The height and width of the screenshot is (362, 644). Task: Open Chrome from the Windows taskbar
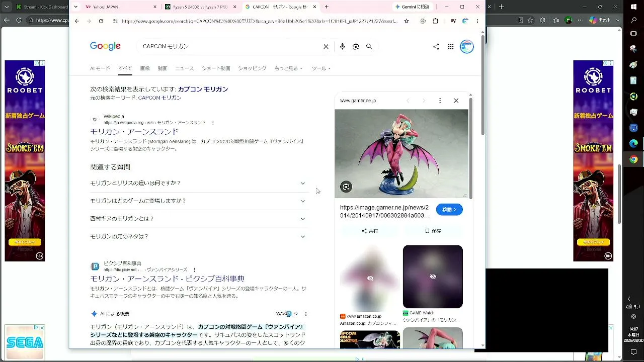click(x=633, y=159)
